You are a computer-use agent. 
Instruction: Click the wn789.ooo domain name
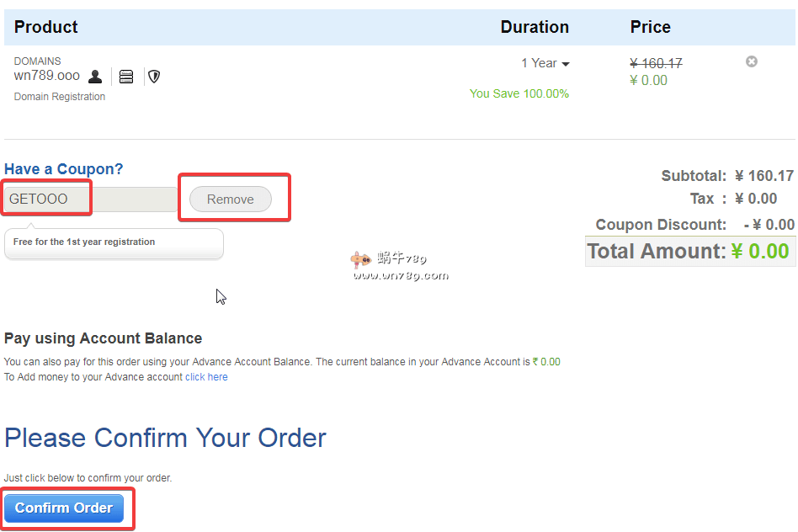[47, 76]
